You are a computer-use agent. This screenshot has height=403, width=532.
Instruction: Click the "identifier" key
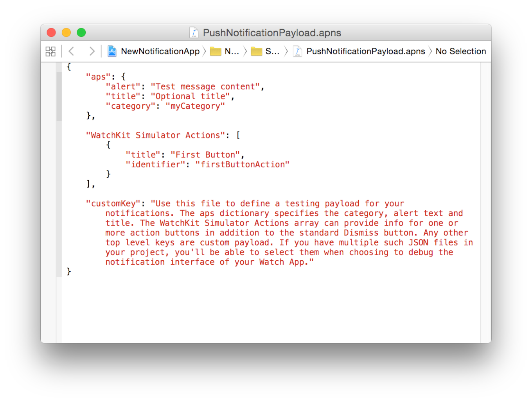coord(156,165)
